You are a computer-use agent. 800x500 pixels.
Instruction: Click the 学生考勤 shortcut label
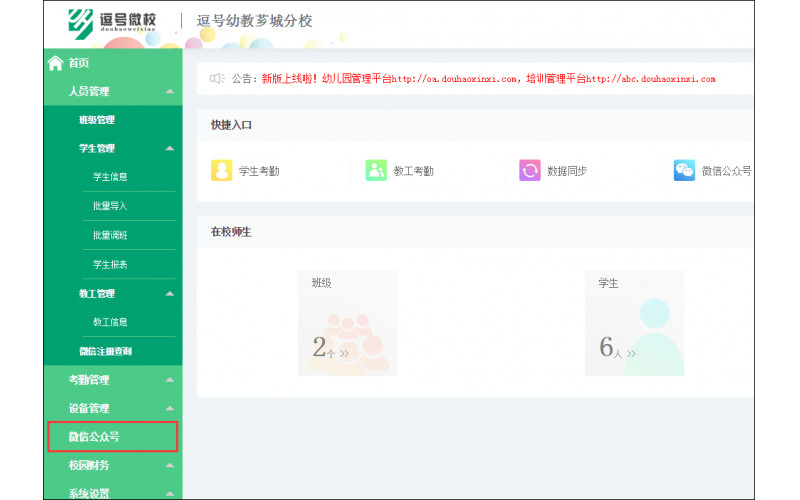[259, 171]
